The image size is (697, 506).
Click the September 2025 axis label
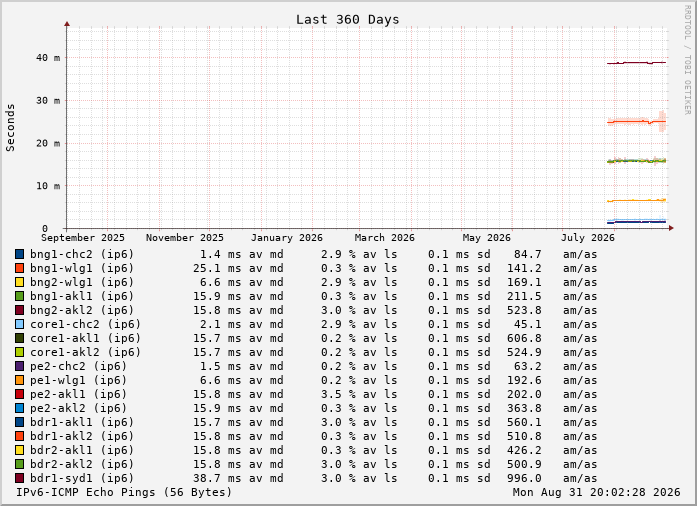click(83, 237)
